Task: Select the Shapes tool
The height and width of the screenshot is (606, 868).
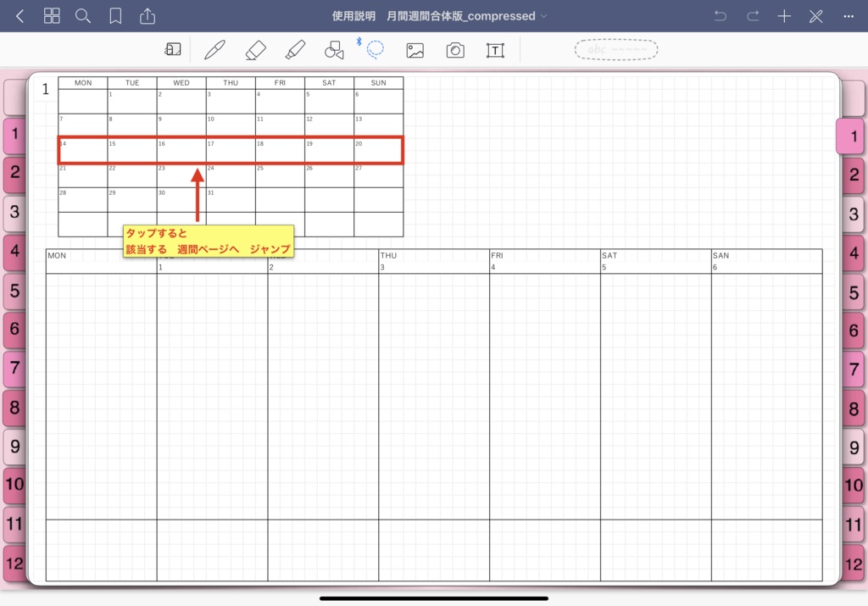Action: pos(334,50)
